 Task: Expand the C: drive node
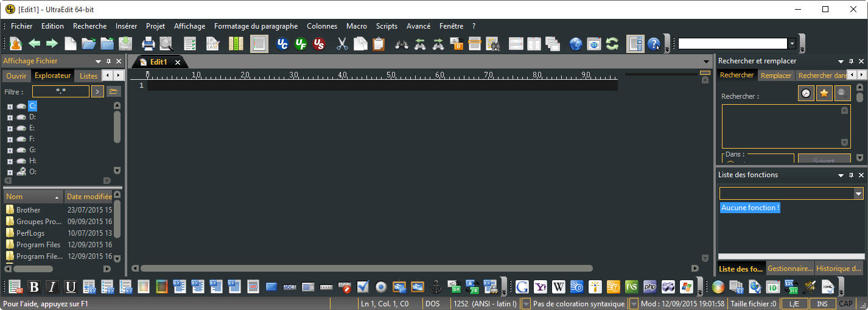coord(10,107)
